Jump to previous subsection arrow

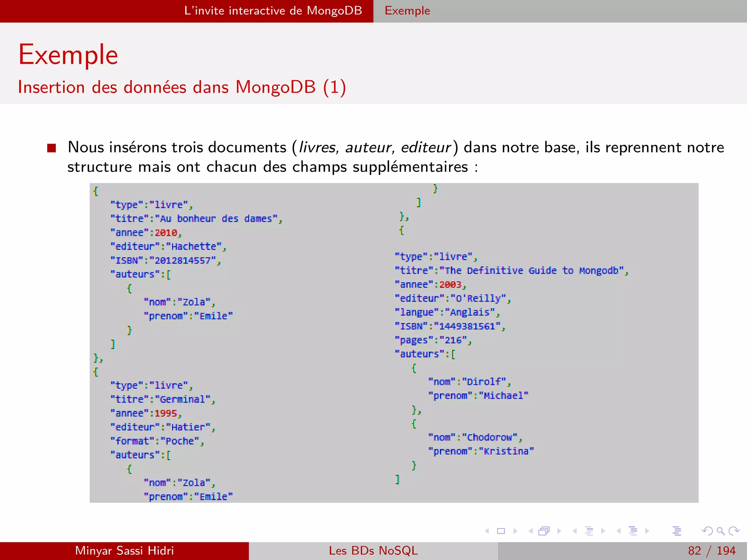click(575, 531)
